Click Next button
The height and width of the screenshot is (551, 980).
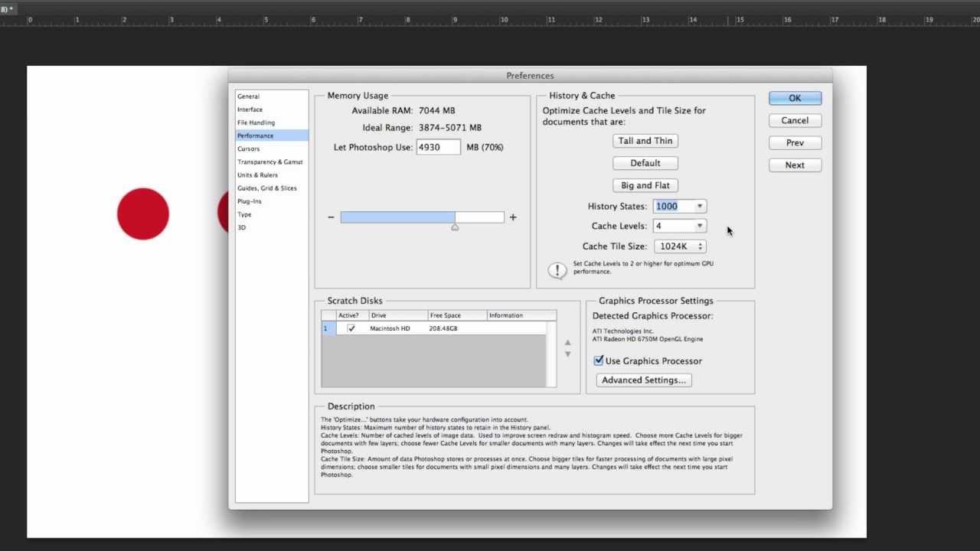(795, 165)
